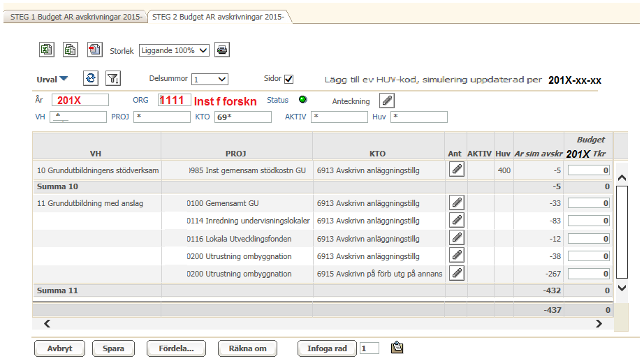Viewport: 644px width, 361px height.
Task: Click the Huv filter input field
Action: [419, 117]
